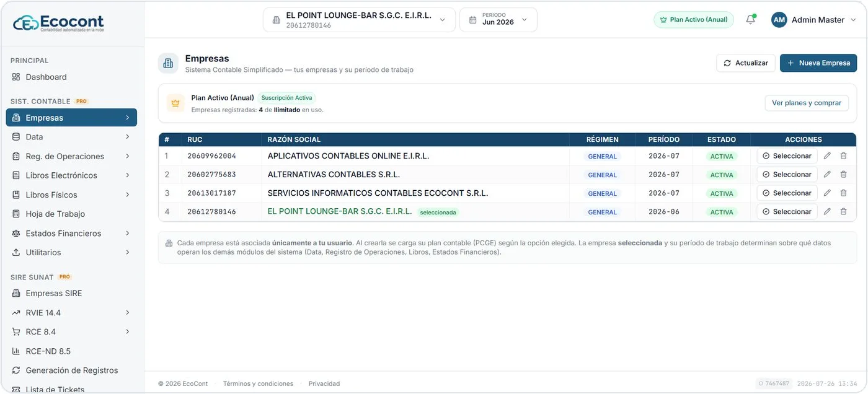Screen dimensions: 868x394
Task: Click period 2026-06 cell
Action: [x=664, y=212]
